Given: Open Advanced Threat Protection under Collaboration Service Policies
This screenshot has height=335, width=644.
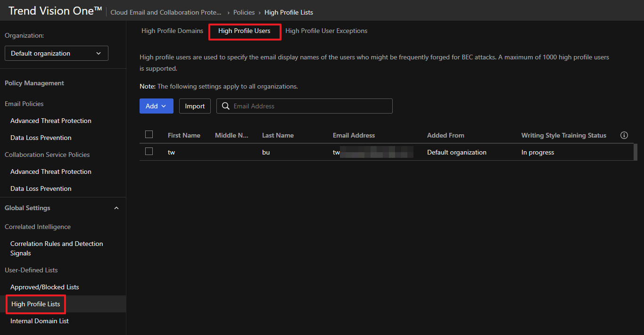Looking at the screenshot, I should coord(51,172).
